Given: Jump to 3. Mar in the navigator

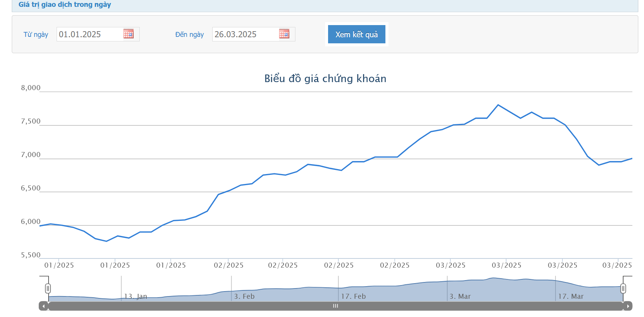Looking at the screenshot, I should [x=460, y=296].
